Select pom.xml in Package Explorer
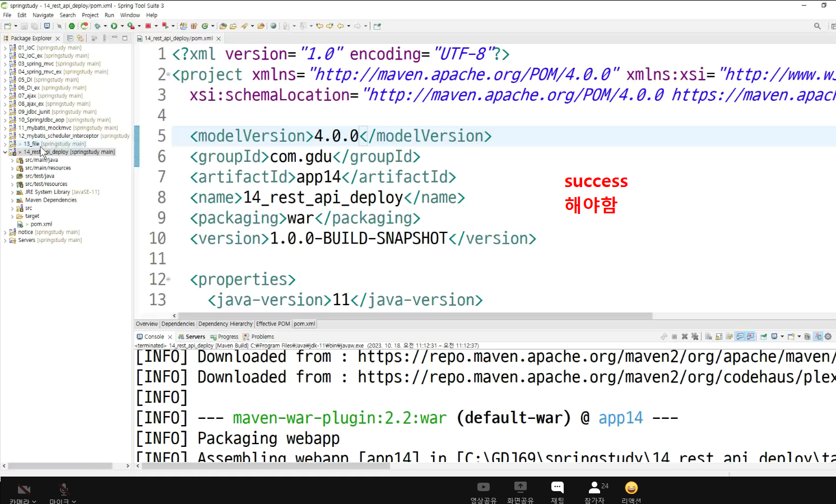This screenshot has height=504, width=836. click(41, 224)
